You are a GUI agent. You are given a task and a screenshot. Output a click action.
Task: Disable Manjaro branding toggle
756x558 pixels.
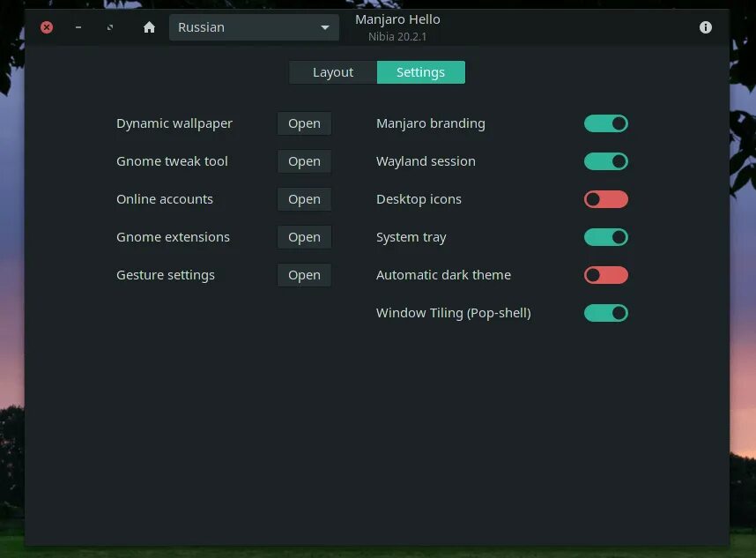point(606,123)
